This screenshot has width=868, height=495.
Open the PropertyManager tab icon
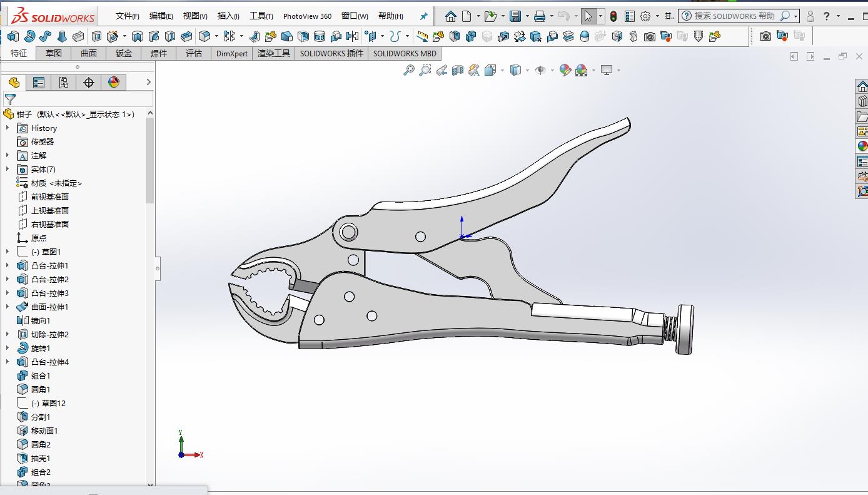(x=39, y=83)
